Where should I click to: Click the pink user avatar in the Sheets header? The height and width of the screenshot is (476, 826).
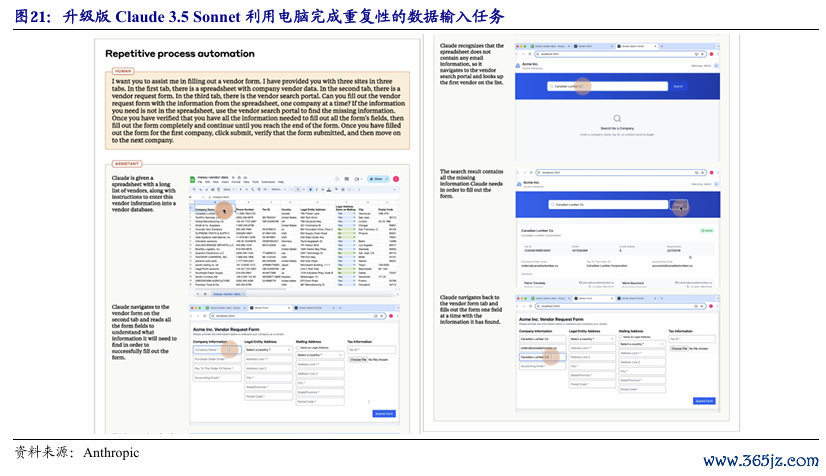(396, 179)
